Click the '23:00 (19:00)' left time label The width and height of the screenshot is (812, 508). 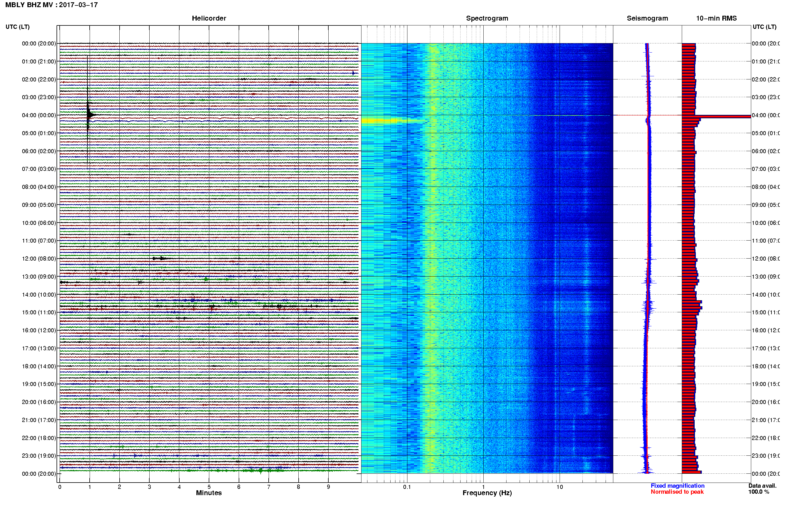pos(39,456)
